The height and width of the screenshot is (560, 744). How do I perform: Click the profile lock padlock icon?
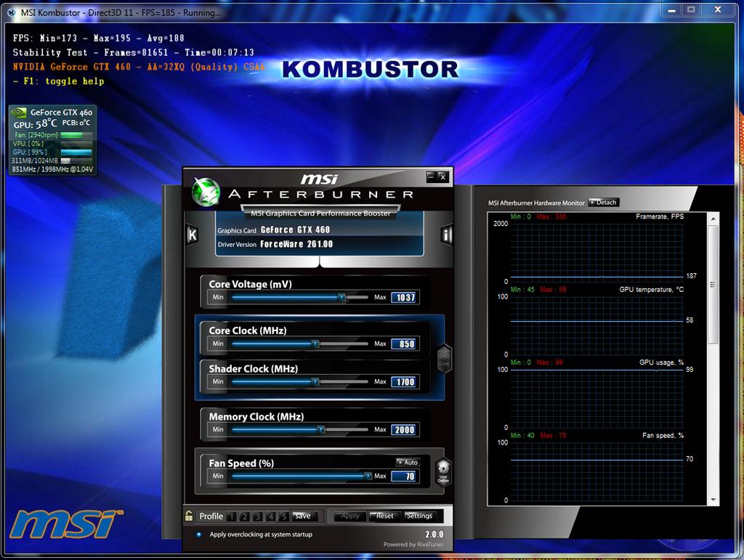tap(188, 516)
